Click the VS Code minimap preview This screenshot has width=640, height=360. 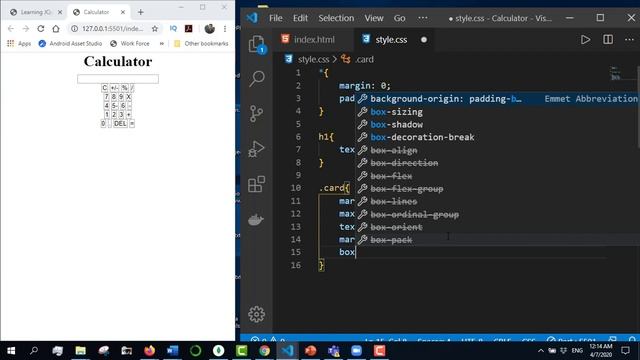point(616,73)
